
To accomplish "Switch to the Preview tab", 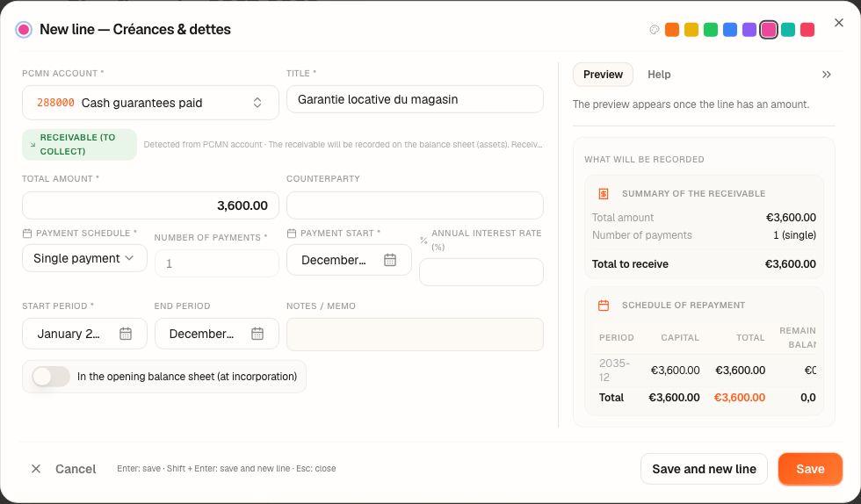I will pyautogui.click(x=603, y=75).
